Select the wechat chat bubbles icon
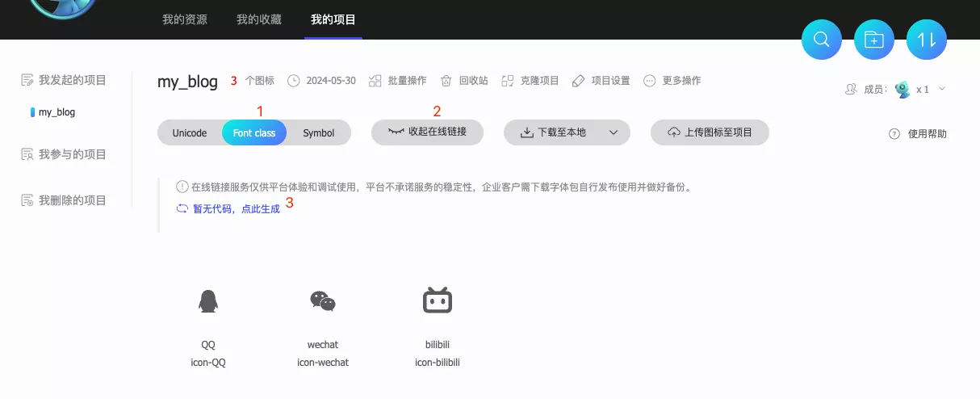The width and height of the screenshot is (980, 399). tap(323, 301)
